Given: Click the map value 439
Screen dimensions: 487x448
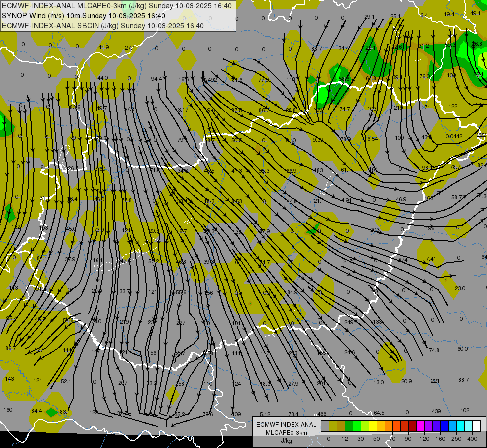Looking at the screenshot, I should click(436, 411).
